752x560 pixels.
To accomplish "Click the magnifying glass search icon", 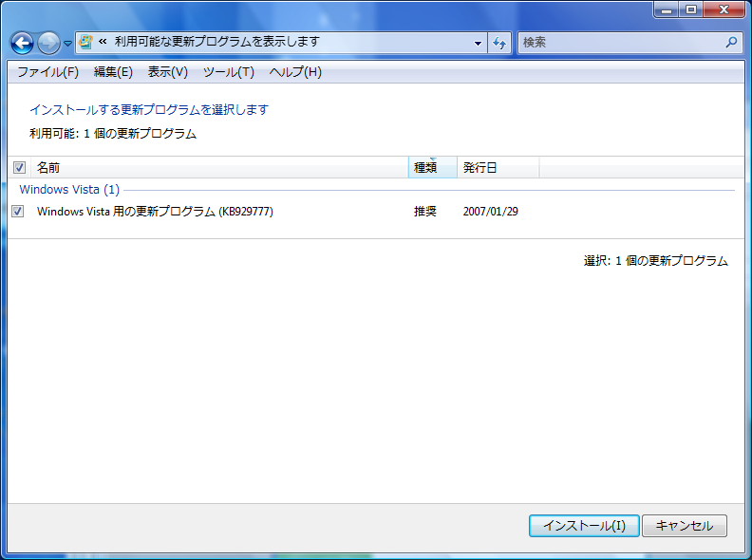I will tap(731, 42).
